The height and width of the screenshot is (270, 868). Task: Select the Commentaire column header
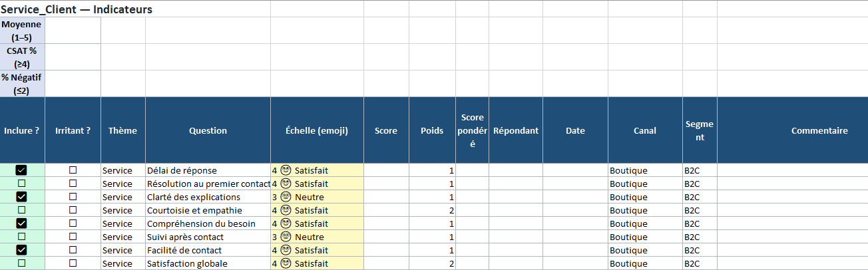click(x=819, y=130)
